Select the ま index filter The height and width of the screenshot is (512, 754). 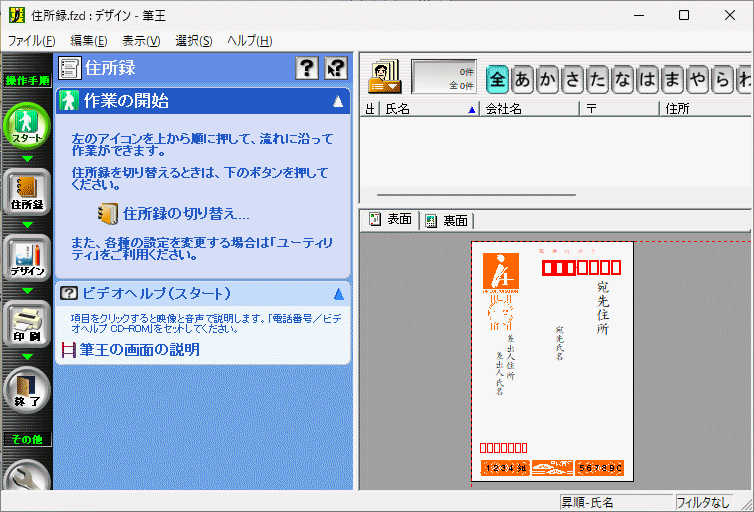pos(673,79)
